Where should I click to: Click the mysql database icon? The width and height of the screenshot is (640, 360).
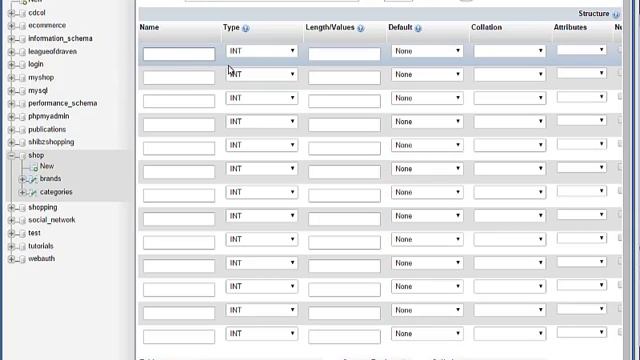[23, 91]
